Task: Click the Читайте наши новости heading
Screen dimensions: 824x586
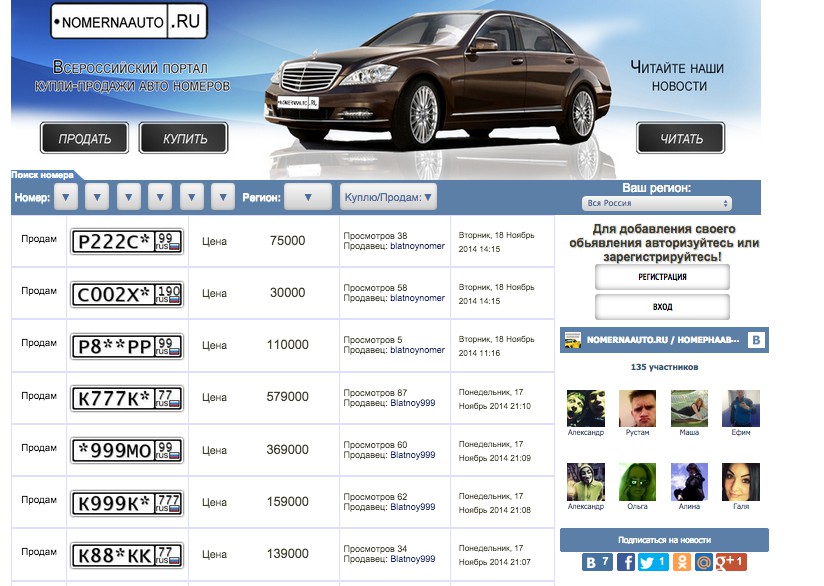Action: click(x=677, y=77)
